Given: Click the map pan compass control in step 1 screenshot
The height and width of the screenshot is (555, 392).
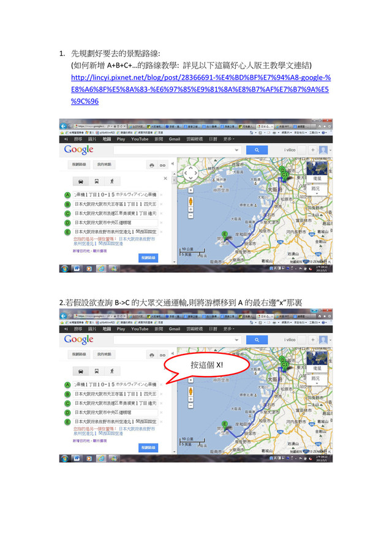Looking at the screenshot, I should pyautogui.click(x=190, y=174).
